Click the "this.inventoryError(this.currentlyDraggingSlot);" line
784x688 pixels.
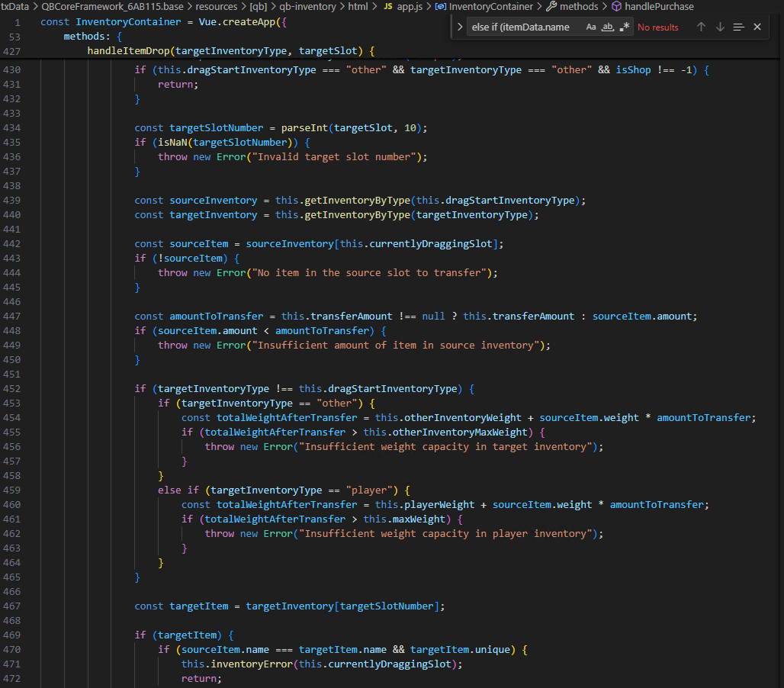322,664
